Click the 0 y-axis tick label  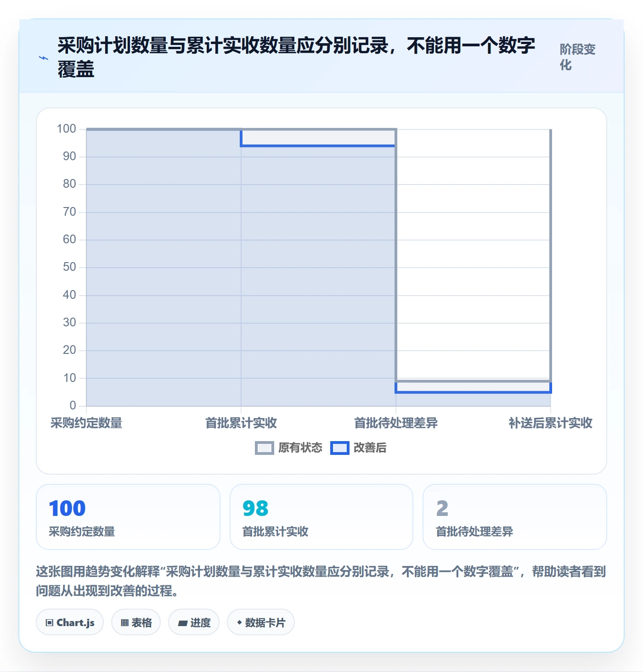click(x=73, y=405)
